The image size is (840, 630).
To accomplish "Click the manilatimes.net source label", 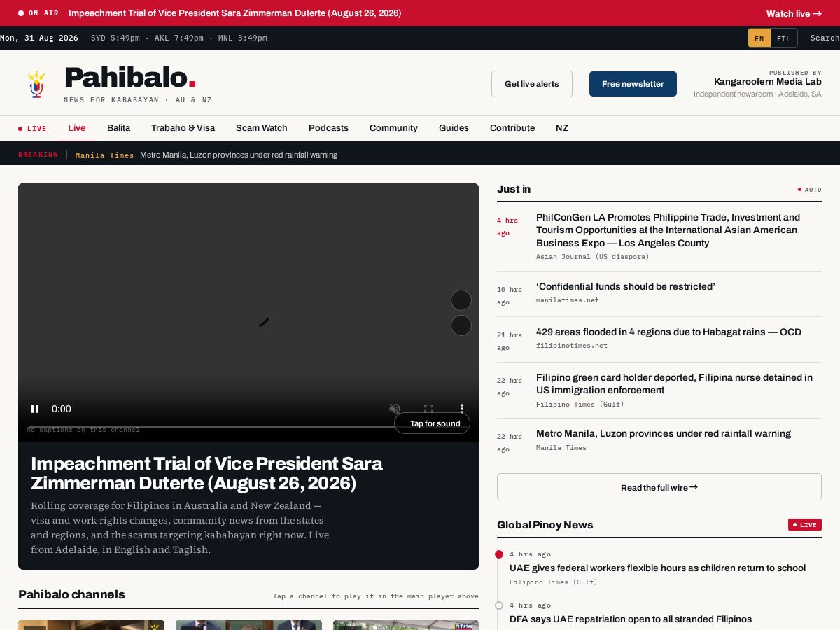I will tap(568, 300).
